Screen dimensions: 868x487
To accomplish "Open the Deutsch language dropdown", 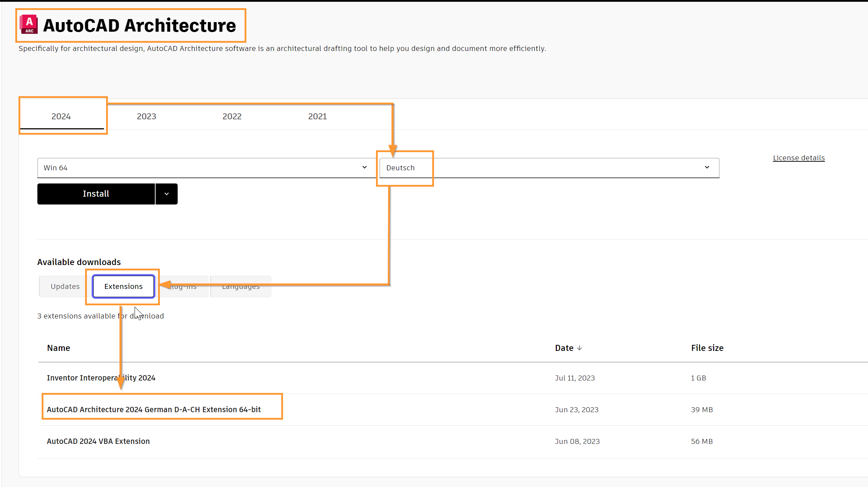I will click(548, 168).
